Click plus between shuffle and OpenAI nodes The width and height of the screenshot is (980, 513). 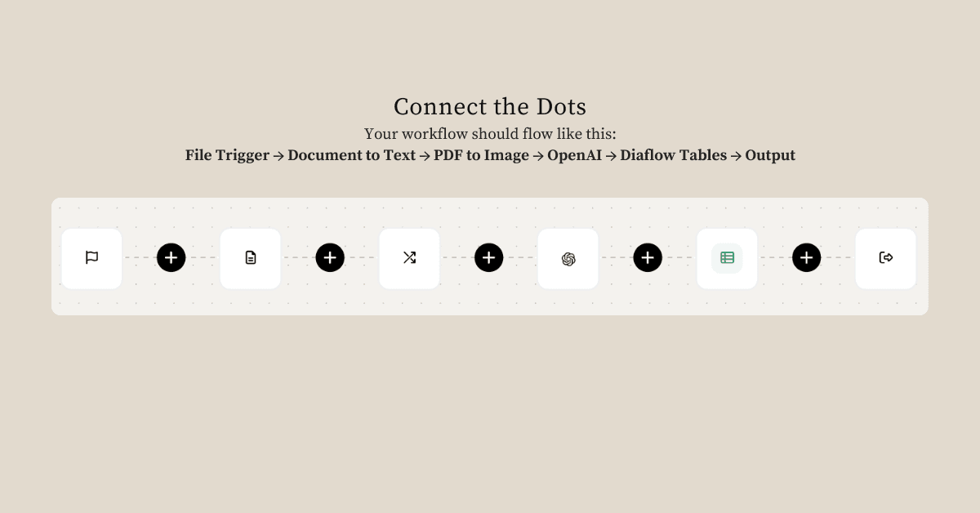pos(488,258)
